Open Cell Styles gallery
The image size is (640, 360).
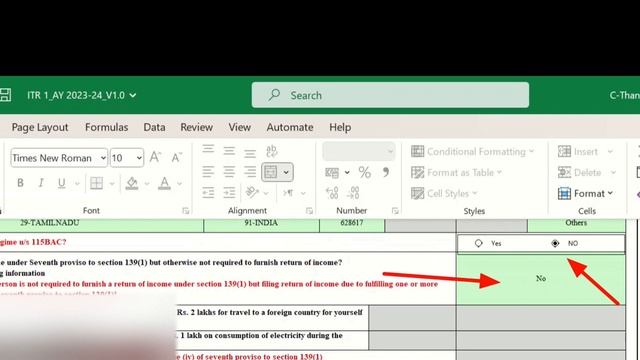pyautogui.click(x=444, y=193)
